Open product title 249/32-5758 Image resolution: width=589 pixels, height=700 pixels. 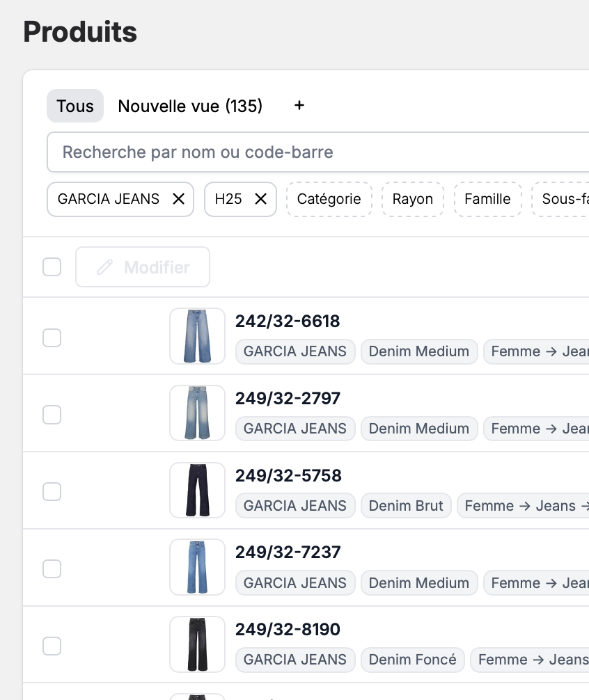pos(288,475)
